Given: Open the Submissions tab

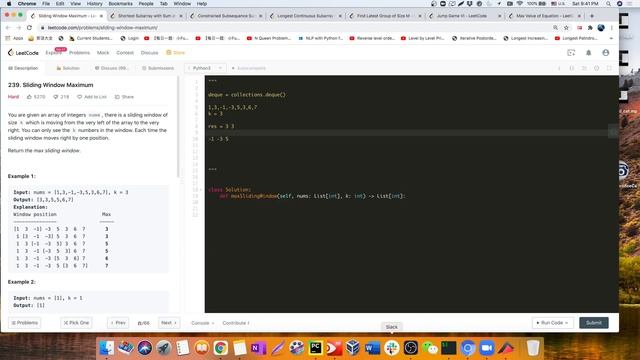Looking at the screenshot, I should [x=158, y=68].
